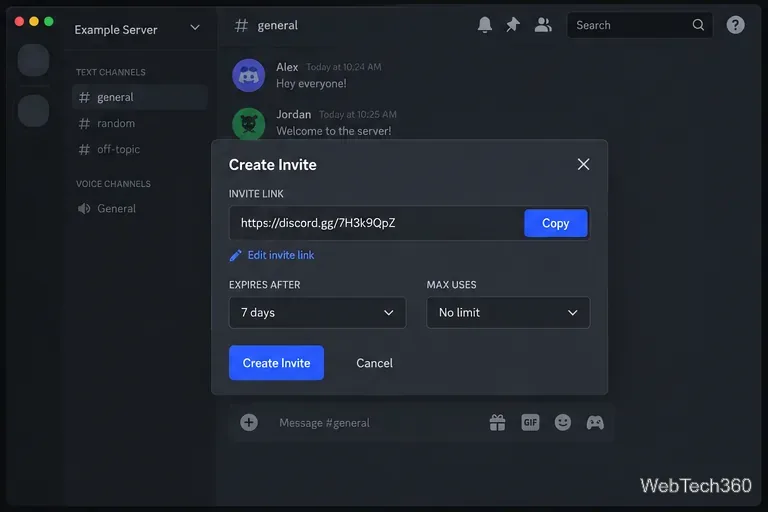Click the search magnifier icon

pyautogui.click(x=698, y=24)
